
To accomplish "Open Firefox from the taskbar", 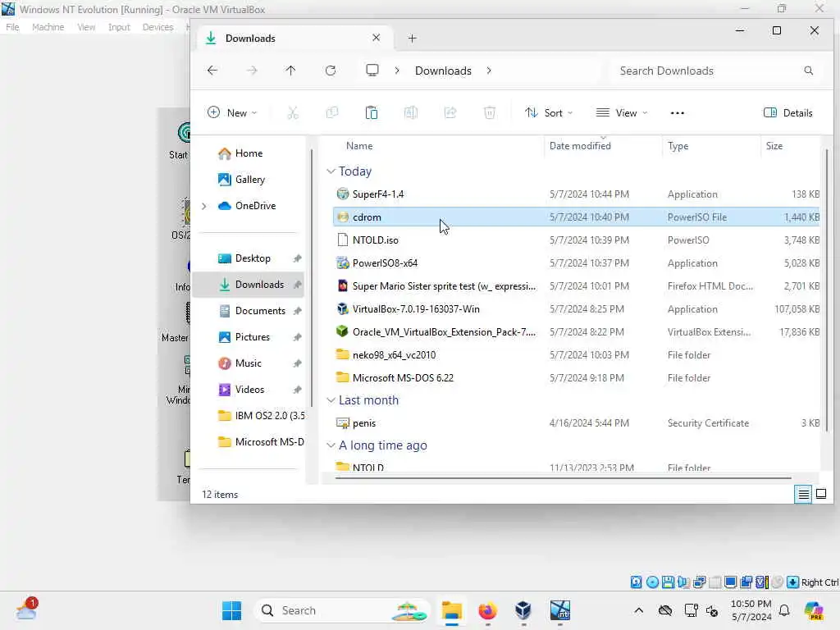I will (x=487, y=610).
